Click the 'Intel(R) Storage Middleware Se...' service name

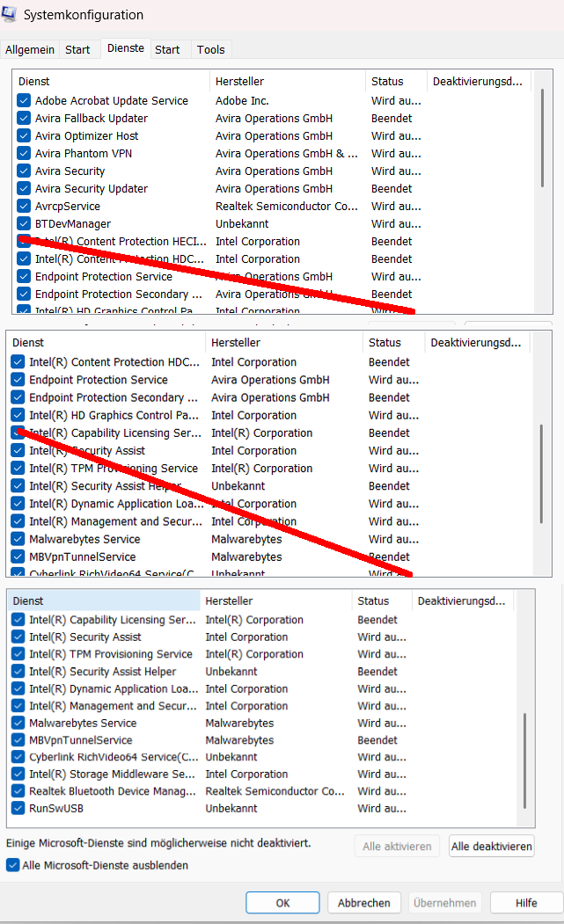coord(112,775)
